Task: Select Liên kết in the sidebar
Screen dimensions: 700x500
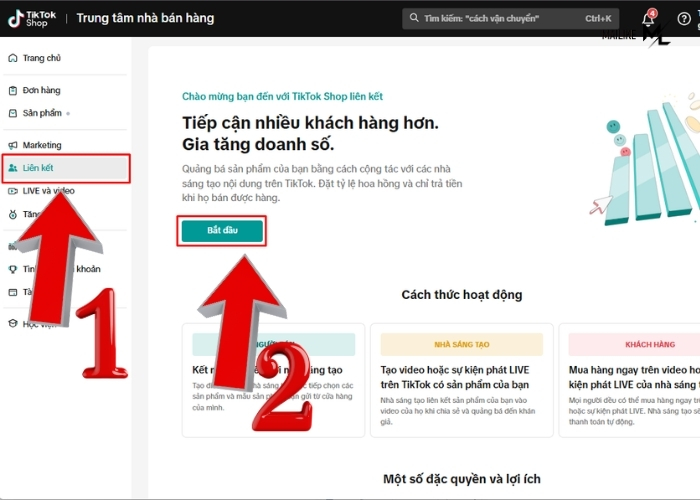Action: pyautogui.click(x=66, y=168)
